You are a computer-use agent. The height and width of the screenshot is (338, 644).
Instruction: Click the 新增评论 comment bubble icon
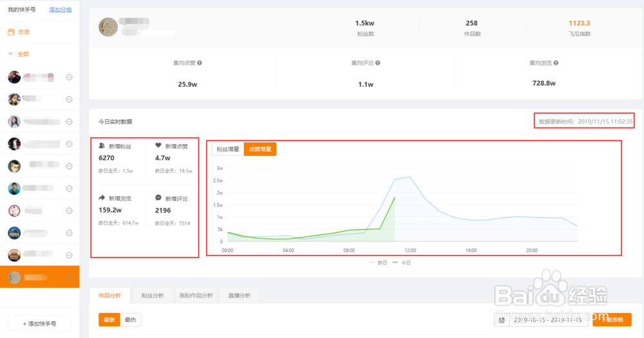tap(158, 198)
